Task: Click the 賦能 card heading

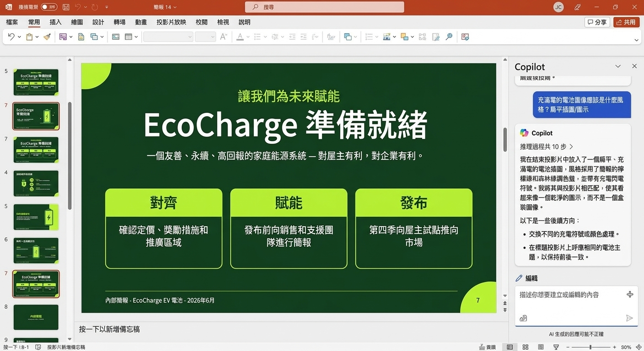Action: 289,202
